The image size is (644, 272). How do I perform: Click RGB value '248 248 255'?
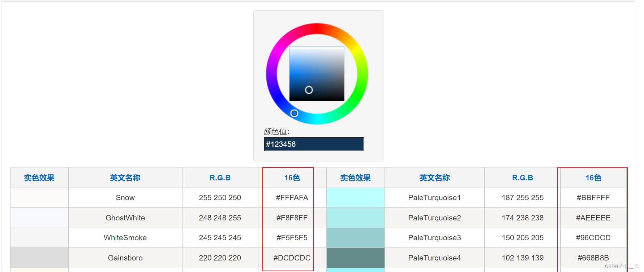(x=220, y=218)
